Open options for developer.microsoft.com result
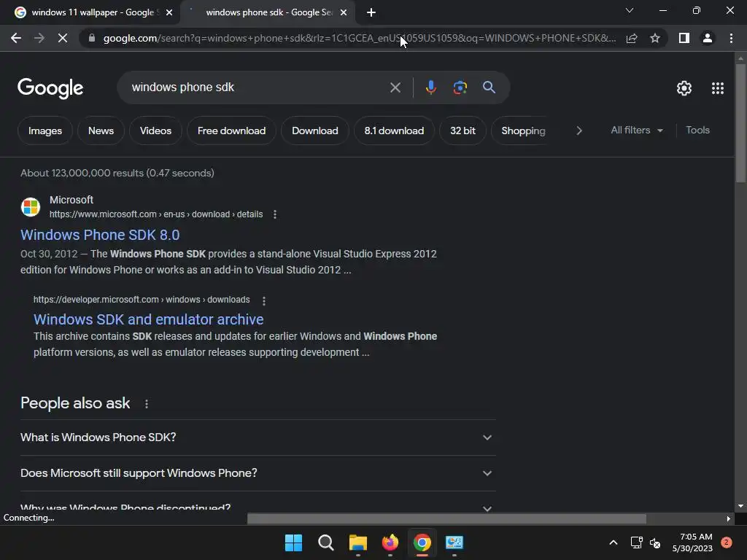Screen dimensions: 747x560 click(264, 300)
